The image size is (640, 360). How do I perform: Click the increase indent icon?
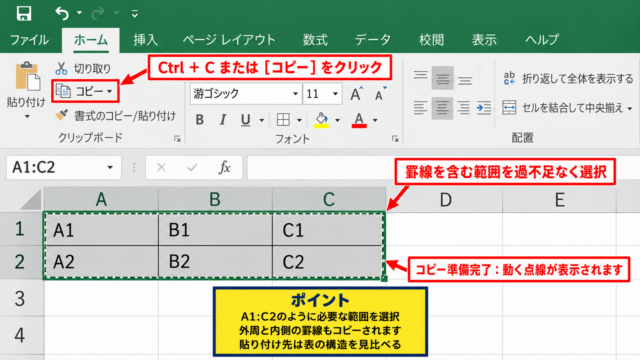(484, 108)
